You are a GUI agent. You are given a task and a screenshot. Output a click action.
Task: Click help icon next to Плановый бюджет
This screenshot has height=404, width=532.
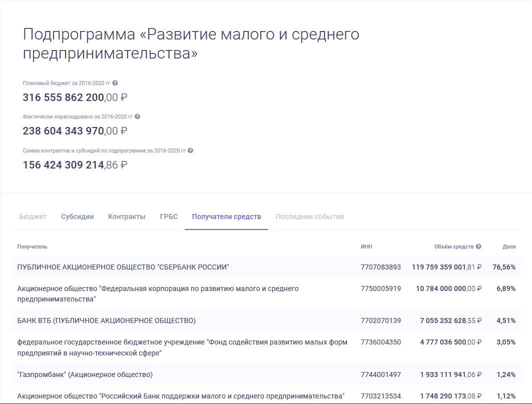(x=115, y=83)
